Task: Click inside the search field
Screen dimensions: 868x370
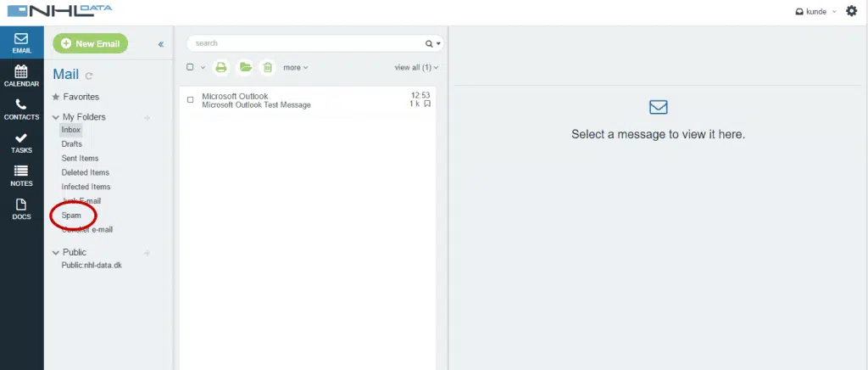Action: (307, 43)
